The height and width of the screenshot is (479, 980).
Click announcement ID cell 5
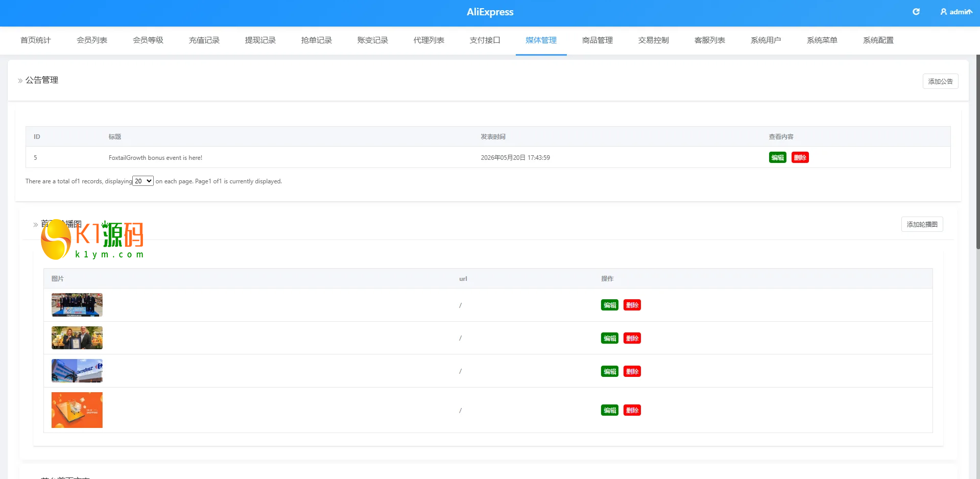coord(35,158)
